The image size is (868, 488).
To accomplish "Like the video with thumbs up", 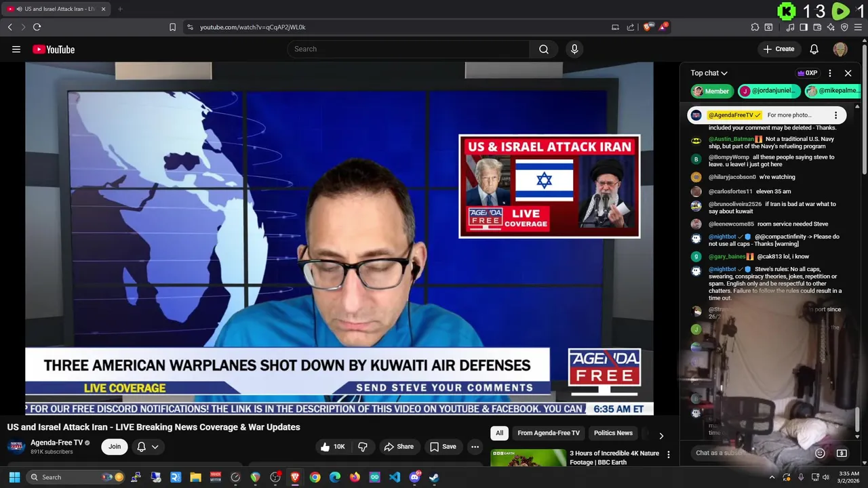I will point(333,447).
